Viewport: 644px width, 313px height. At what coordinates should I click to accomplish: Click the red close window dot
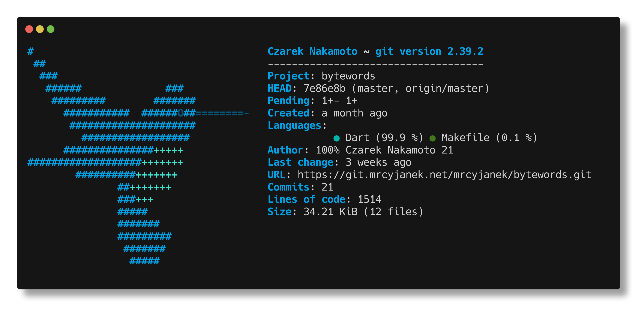pyautogui.click(x=29, y=29)
